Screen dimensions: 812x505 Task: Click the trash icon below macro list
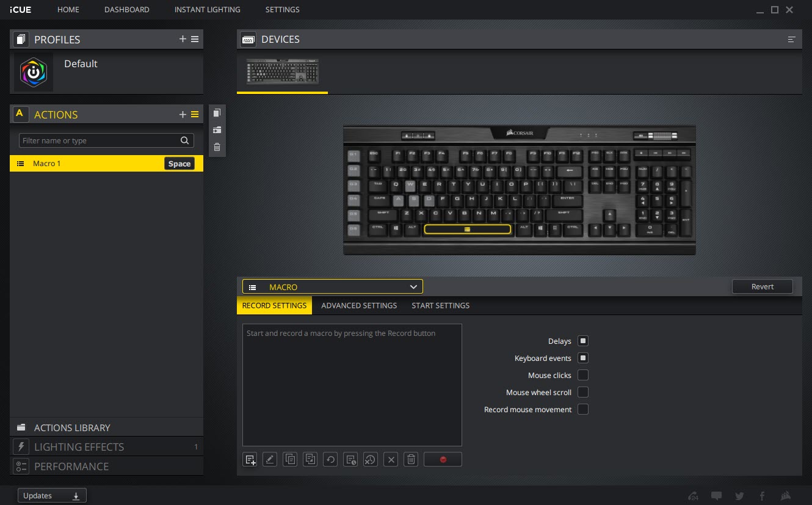click(x=411, y=459)
